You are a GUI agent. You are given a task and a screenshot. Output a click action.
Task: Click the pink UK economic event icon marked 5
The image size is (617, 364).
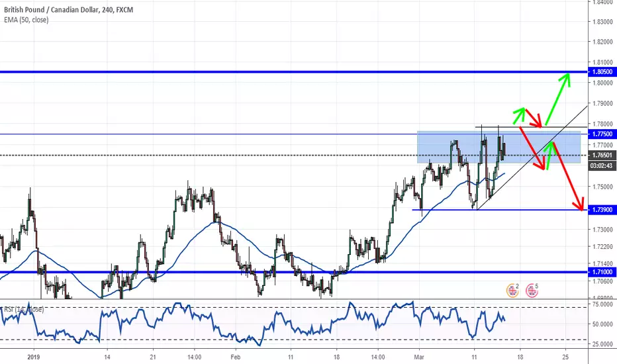(x=532, y=291)
